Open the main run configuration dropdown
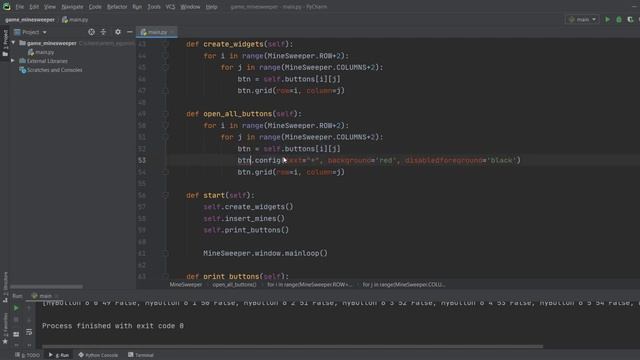 point(582,20)
